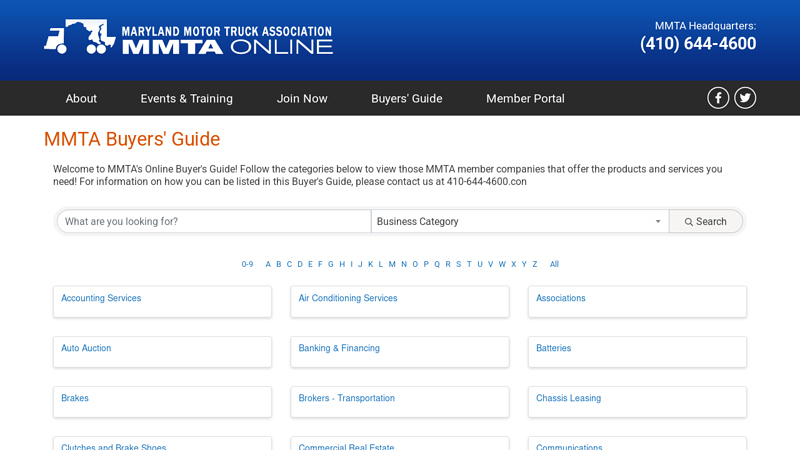
Task: Filter listings by letter Z
Action: [x=535, y=264]
